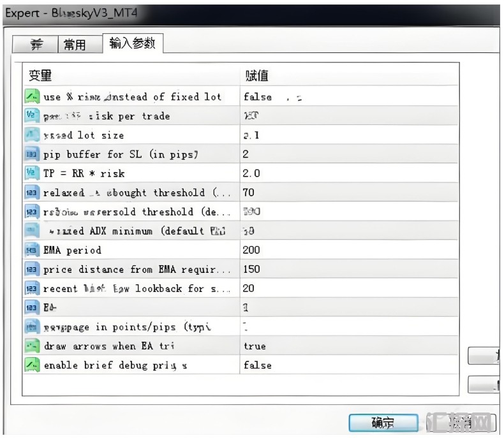This screenshot has height=438, width=504.
Task: Toggle the 'draw arrows' true value
Action: click(x=255, y=346)
